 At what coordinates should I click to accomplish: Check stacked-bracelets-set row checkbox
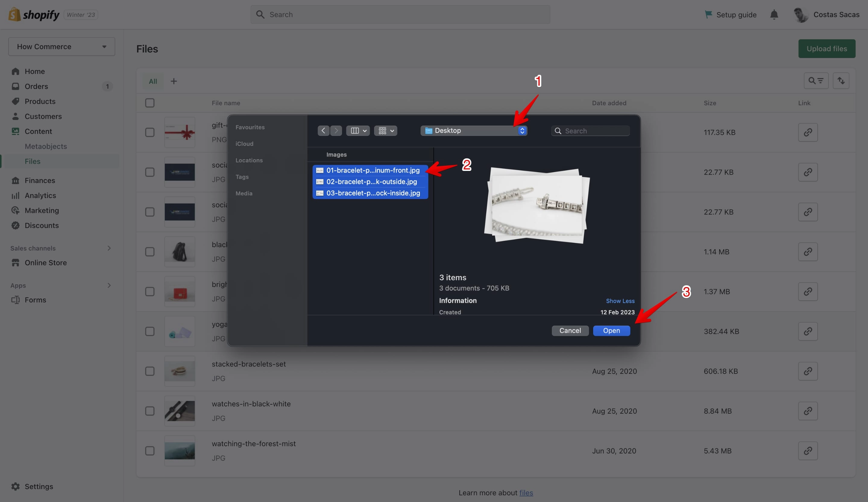coord(150,371)
